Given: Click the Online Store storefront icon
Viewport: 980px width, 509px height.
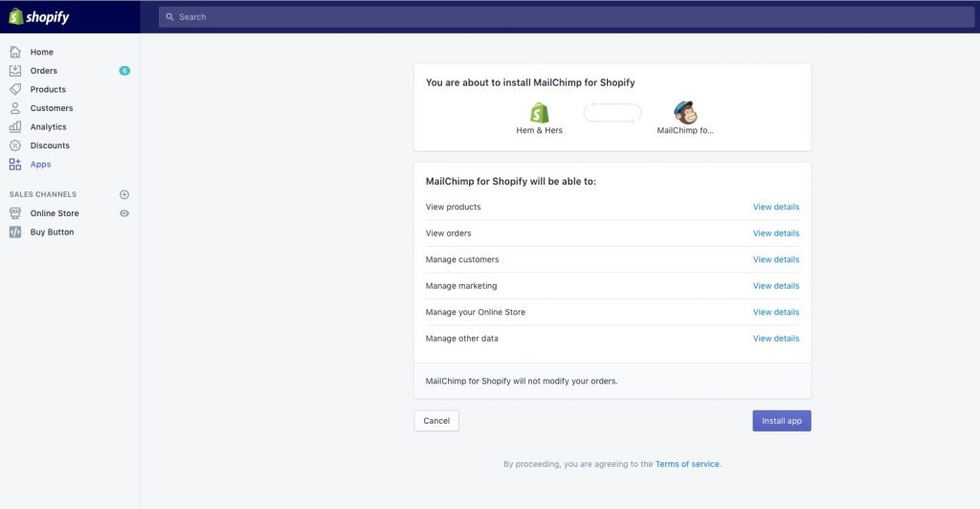Looking at the screenshot, I should click(x=15, y=213).
